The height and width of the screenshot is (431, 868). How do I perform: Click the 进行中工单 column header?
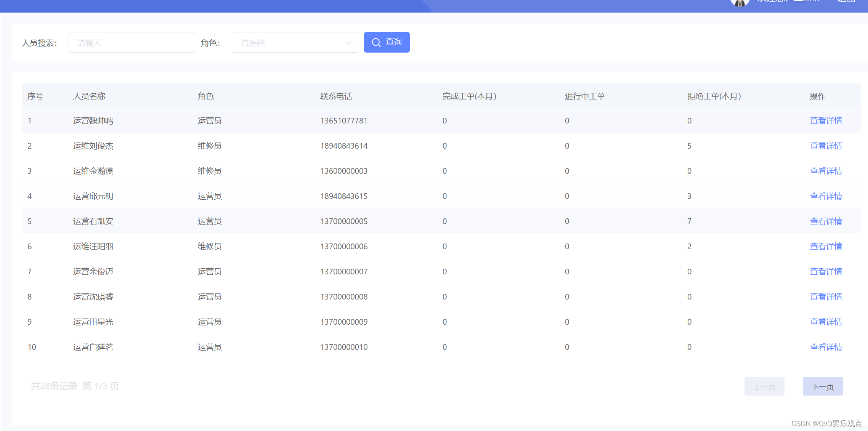click(585, 96)
